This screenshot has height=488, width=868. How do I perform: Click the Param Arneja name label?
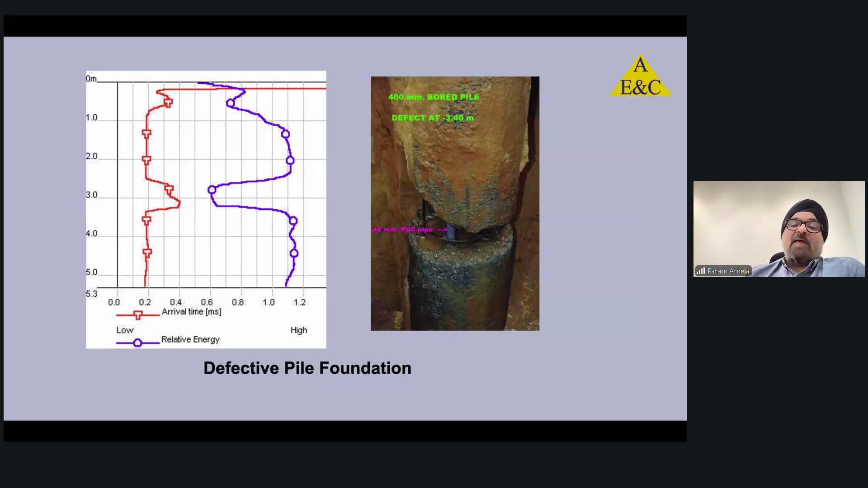[x=728, y=271]
